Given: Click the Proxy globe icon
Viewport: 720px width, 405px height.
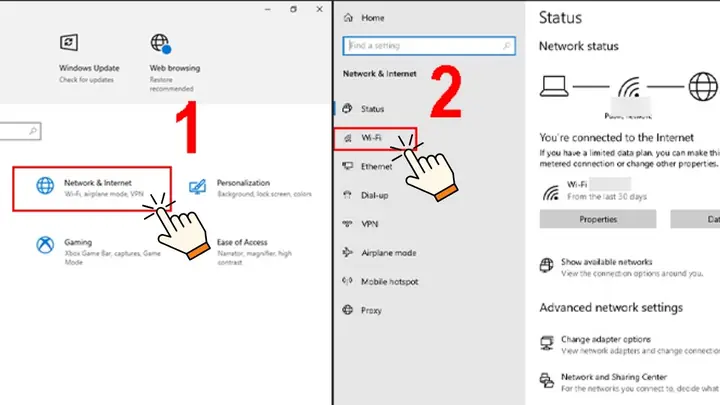Looking at the screenshot, I should tap(348, 310).
